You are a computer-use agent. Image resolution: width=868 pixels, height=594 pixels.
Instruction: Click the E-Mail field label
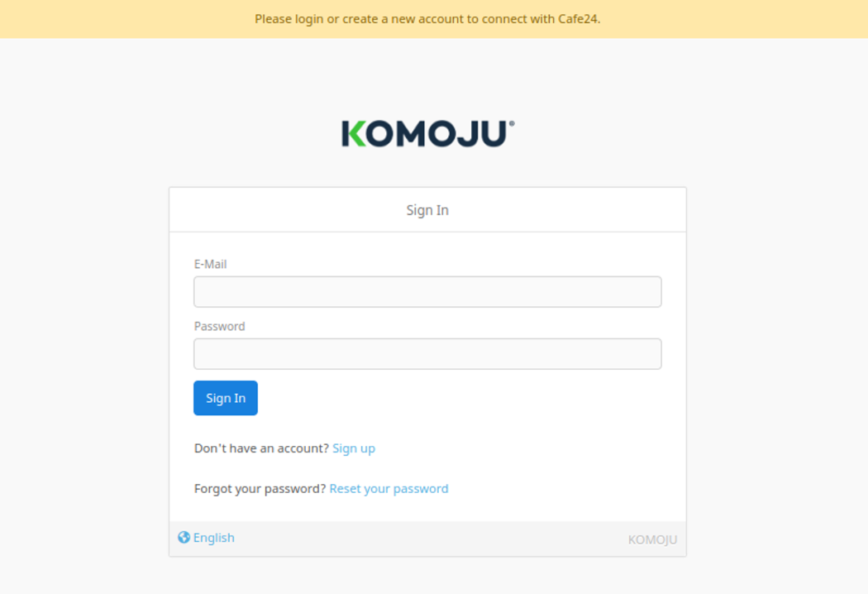[210, 265]
